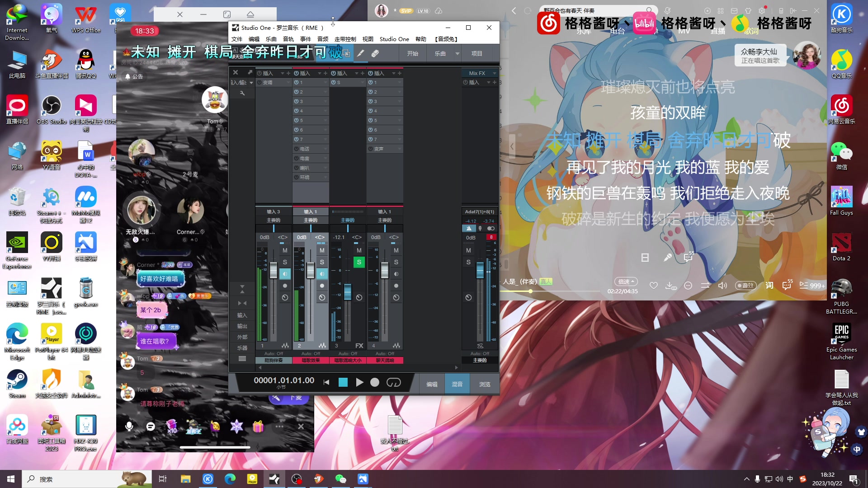This screenshot has height=488, width=868.
Task: Mute channel 1 酷狗伴奏
Action: 285,250
